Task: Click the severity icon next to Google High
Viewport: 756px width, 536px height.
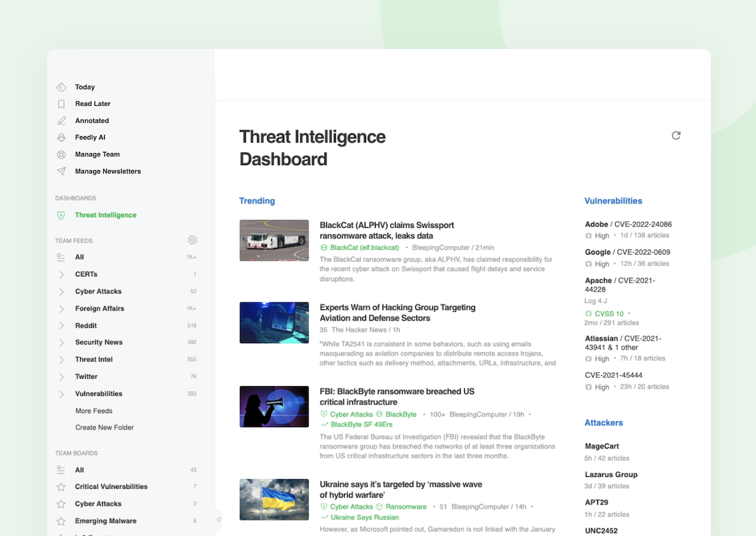Action: pos(588,264)
